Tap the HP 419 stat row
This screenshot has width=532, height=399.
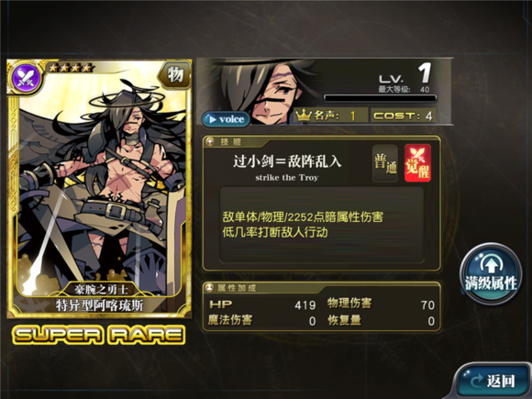[262, 305]
